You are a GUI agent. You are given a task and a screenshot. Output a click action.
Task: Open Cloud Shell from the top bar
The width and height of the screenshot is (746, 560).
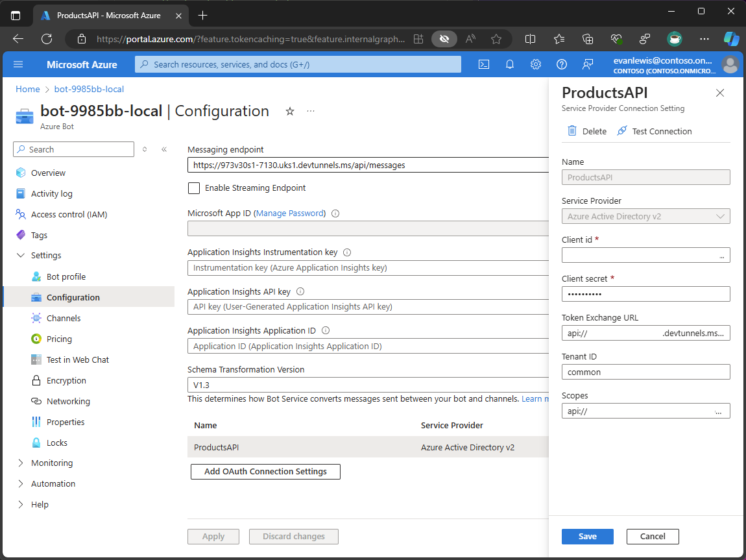[x=484, y=64]
